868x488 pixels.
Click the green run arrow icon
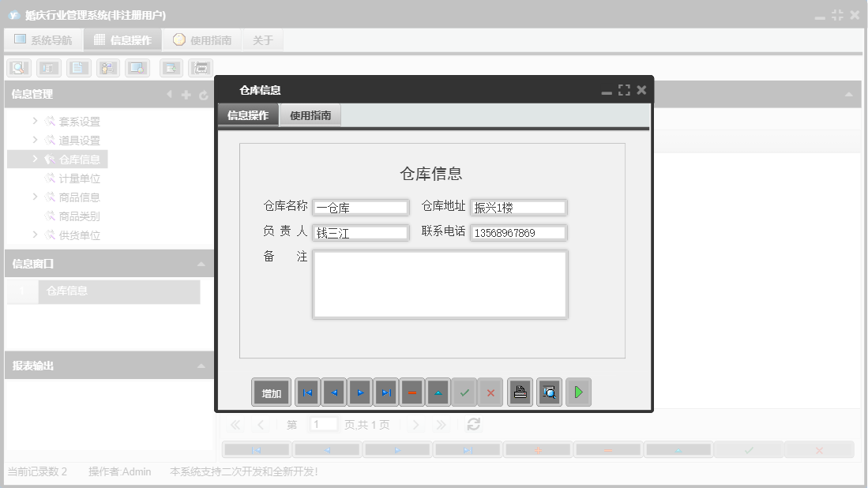click(578, 392)
